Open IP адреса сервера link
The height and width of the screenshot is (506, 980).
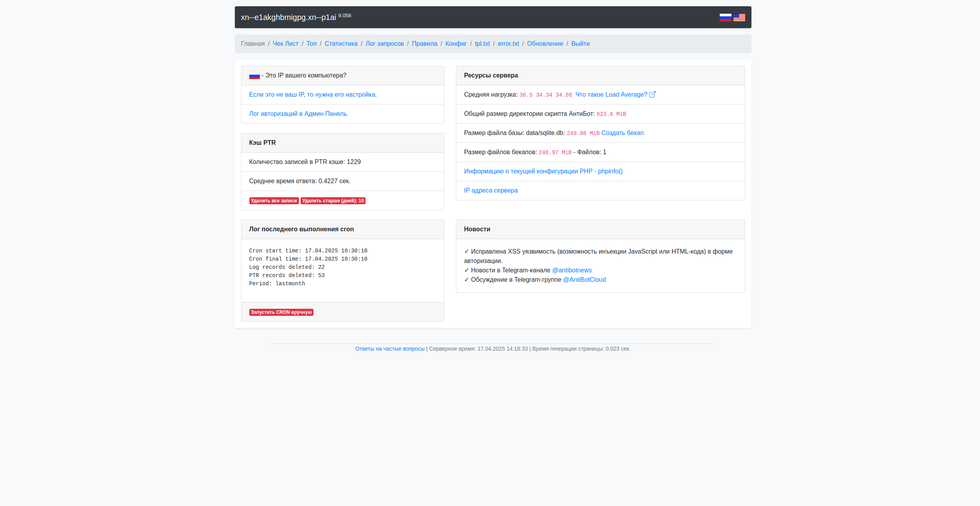tap(490, 191)
